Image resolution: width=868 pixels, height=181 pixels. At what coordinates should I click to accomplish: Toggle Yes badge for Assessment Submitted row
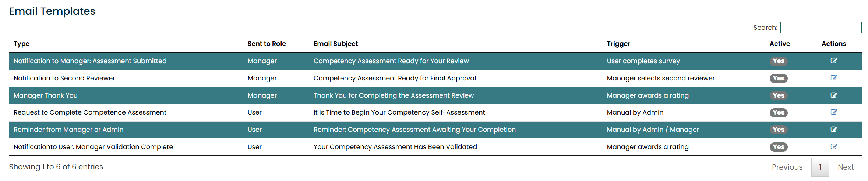pos(779,61)
